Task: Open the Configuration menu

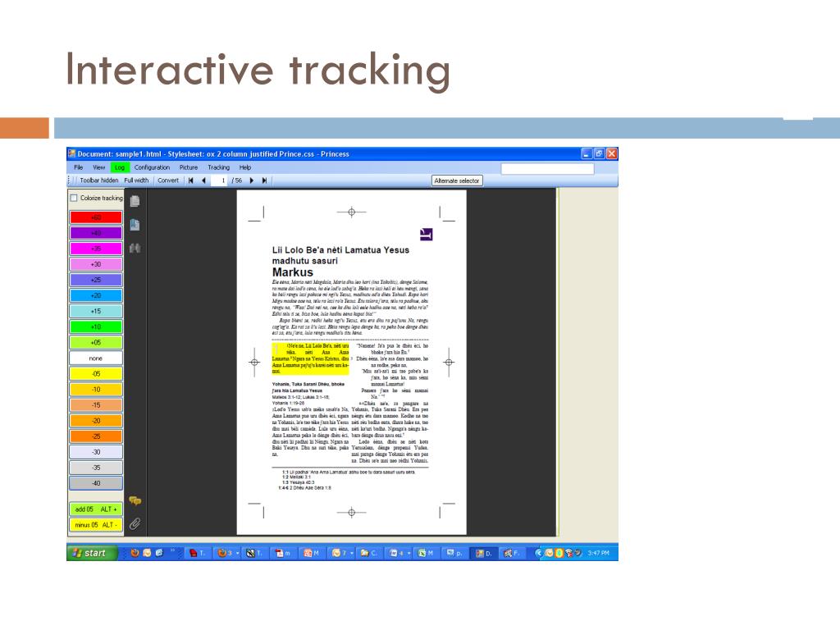Action: click(152, 167)
